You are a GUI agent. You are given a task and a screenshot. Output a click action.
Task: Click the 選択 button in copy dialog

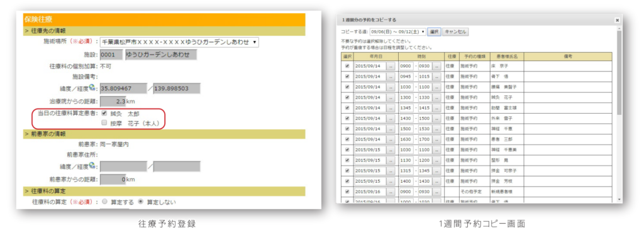(x=434, y=31)
